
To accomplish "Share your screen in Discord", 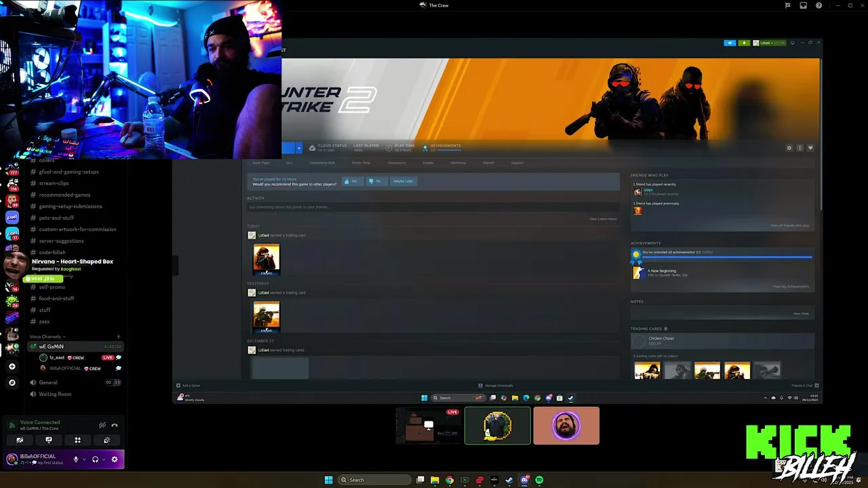I will pyautogui.click(x=49, y=440).
